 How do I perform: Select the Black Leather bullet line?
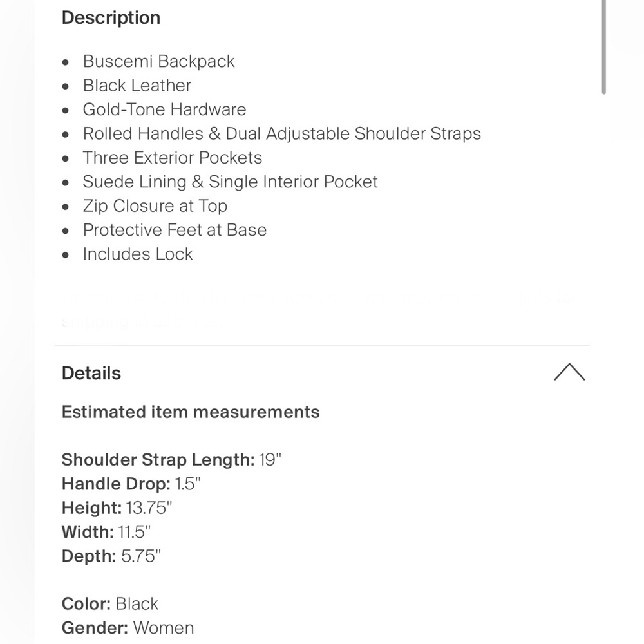[137, 86]
